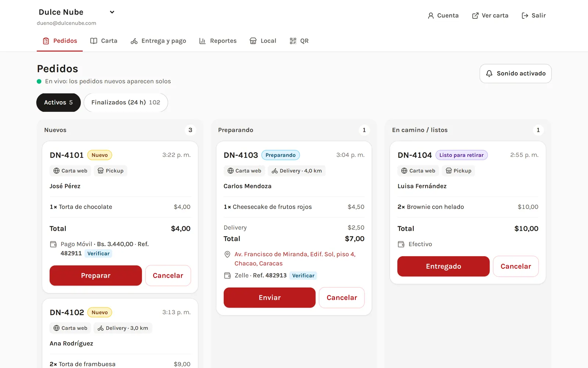
Task: Click the bar chart icon on Reportes
Action: pyautogui.click(x=202, y=41)
